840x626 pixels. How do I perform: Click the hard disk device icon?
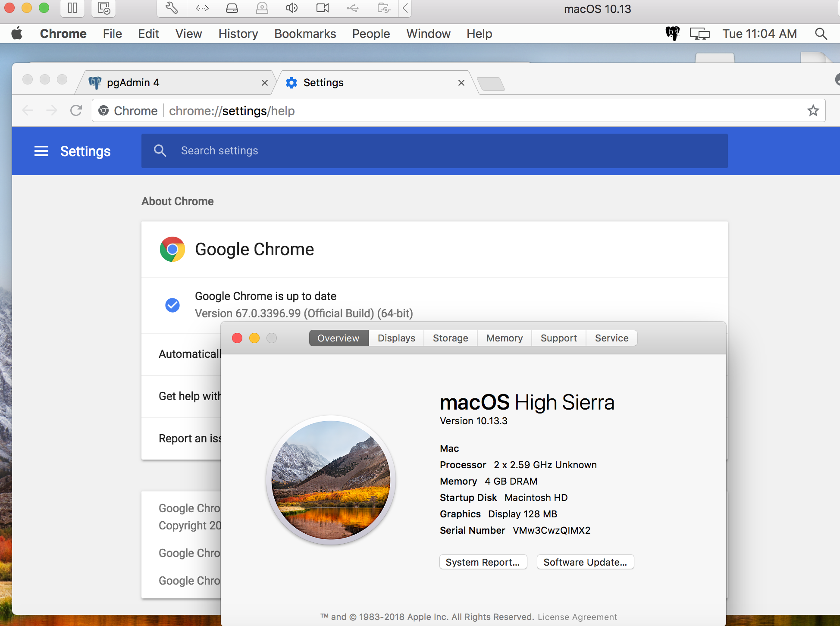tap(232, 8)
